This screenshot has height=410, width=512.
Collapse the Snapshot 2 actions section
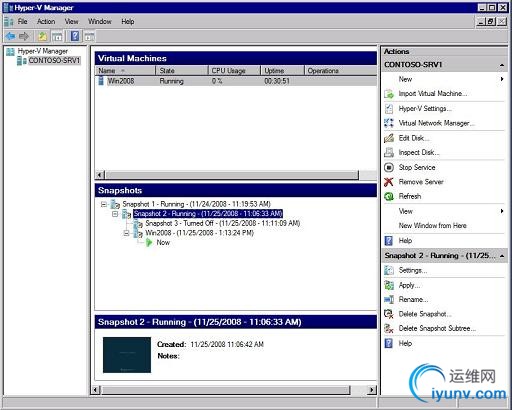pyautogui.click(x=502, y=256)
